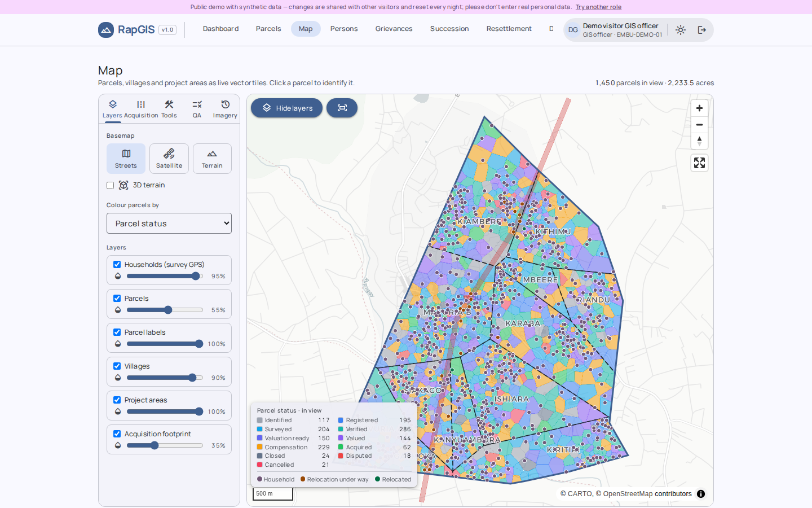The height and width of the screenshot is (508, 812).
Task: Adjust the Acquisition footprint opacity slider
Action: (165, 445)
